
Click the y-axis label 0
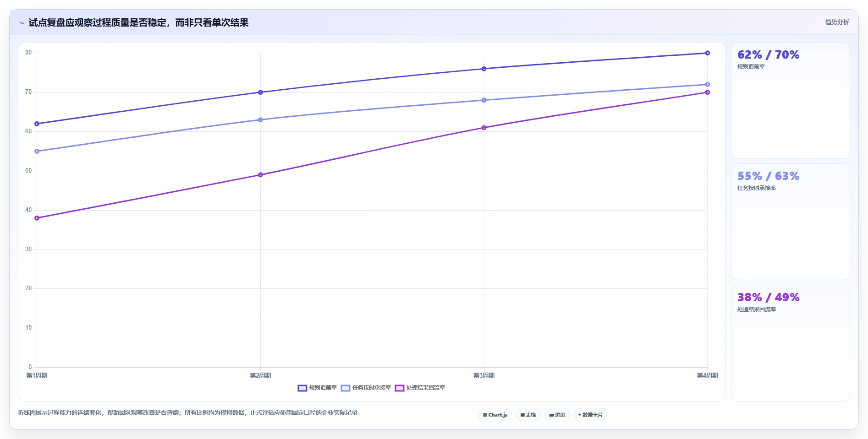pos(30,367)
